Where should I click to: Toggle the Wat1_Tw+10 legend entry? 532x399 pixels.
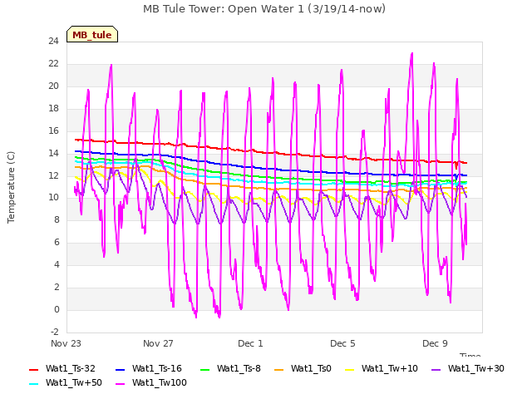(382, 368)
